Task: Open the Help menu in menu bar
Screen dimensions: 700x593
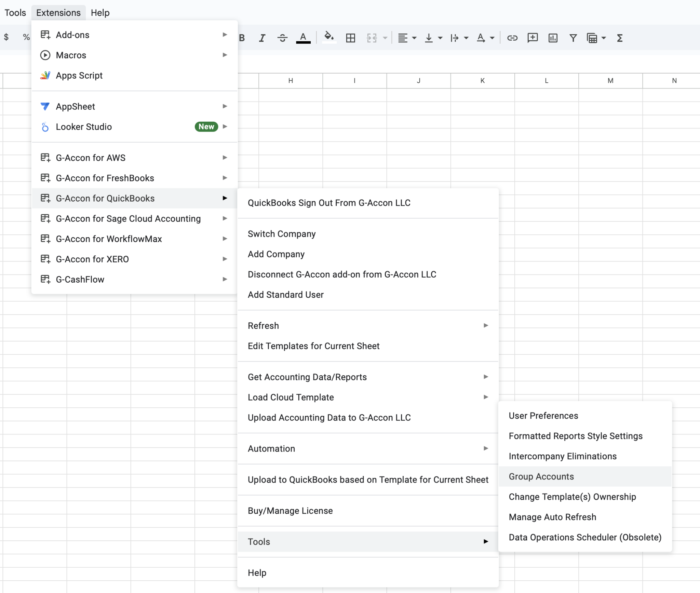Action: click(100, 13)
